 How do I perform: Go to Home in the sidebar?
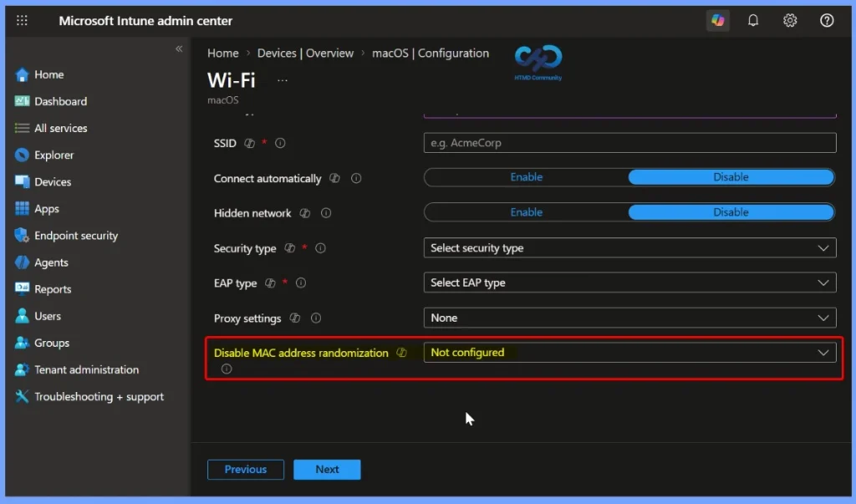pyautogui.click(x=49, y=75)
